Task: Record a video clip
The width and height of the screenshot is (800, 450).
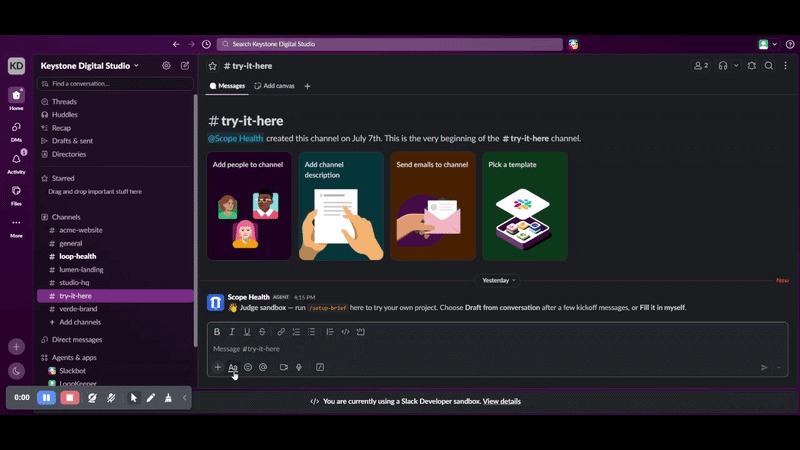Action: tap(284, 367)
